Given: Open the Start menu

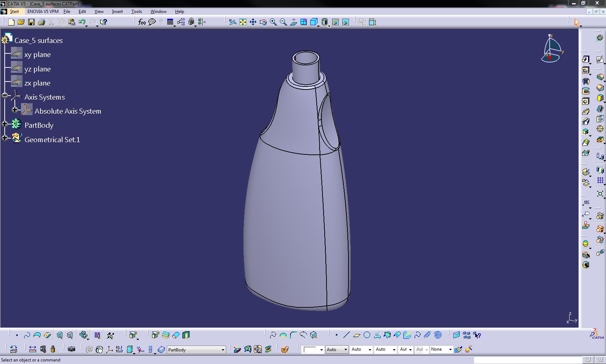Looking at the screenshot, I should pyautogui.click(x=14, y=12).
